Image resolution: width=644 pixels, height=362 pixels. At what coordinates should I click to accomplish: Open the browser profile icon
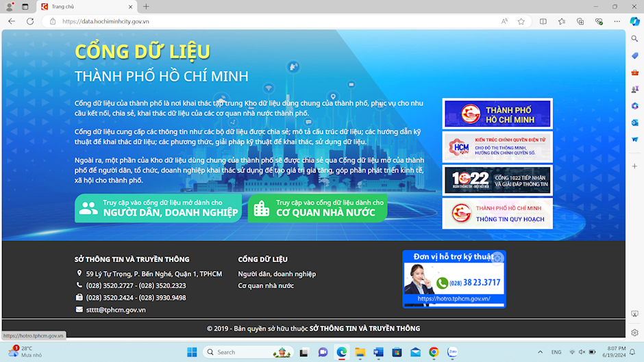pyautogui.click(x=10, y=7)
